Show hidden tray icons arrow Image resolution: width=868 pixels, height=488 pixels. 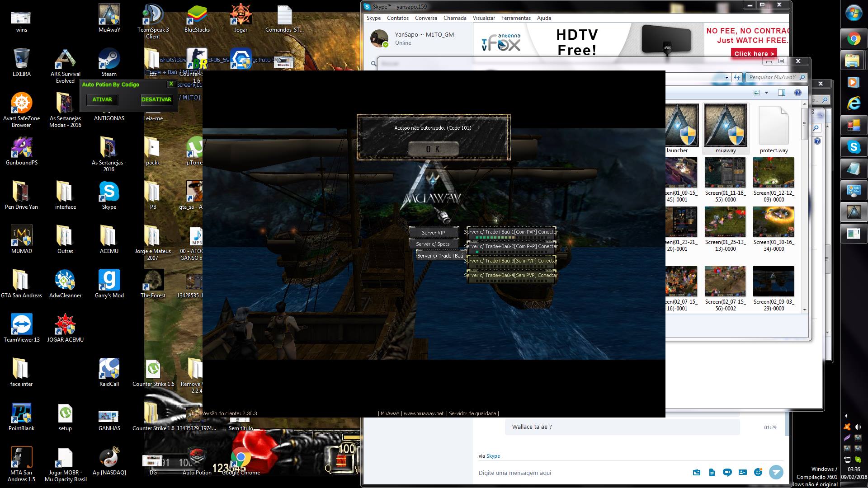click(846, 416)
